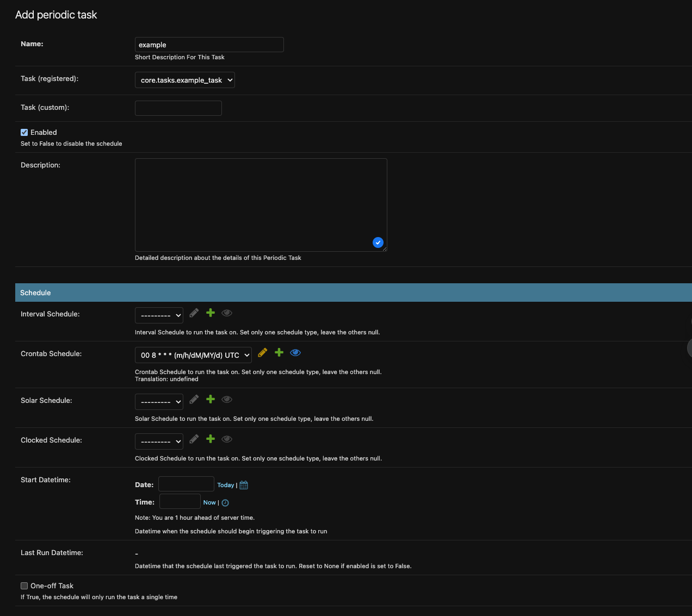Click the Crontab Schedule pencil edit icon
The width and height of the screenshot is (692, 616).
pyautogui.click(x=262, y=353)
